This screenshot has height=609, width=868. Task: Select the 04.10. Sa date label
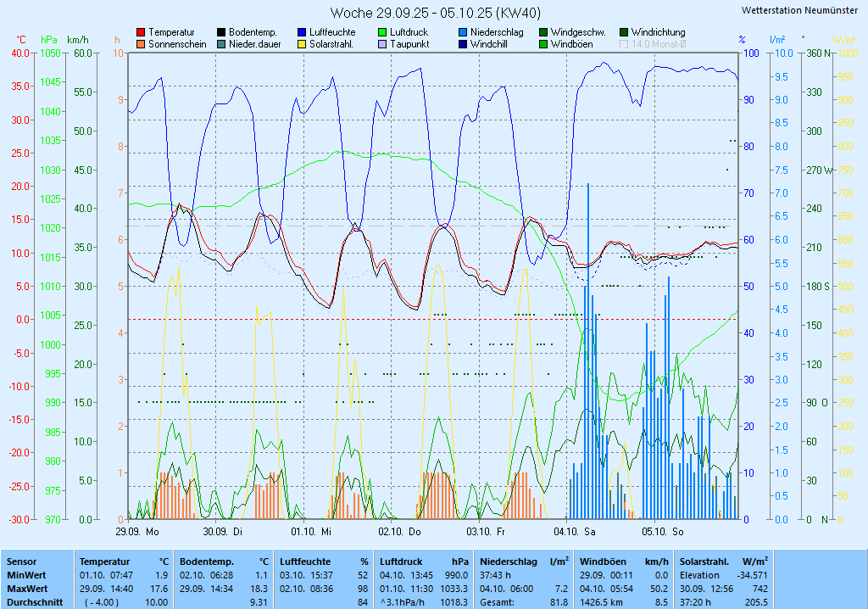[574, 532]
